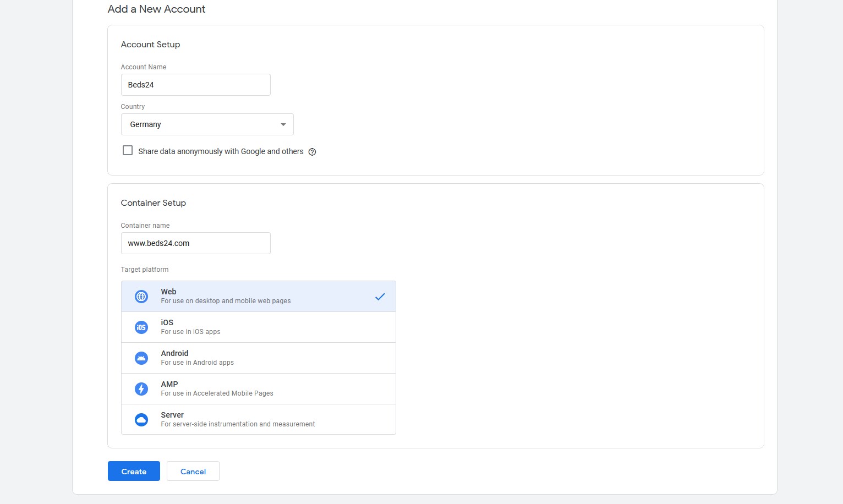The image size is (843, 504).
Task: Click the 'Add a New Account' heading
Action: point(156,9)
